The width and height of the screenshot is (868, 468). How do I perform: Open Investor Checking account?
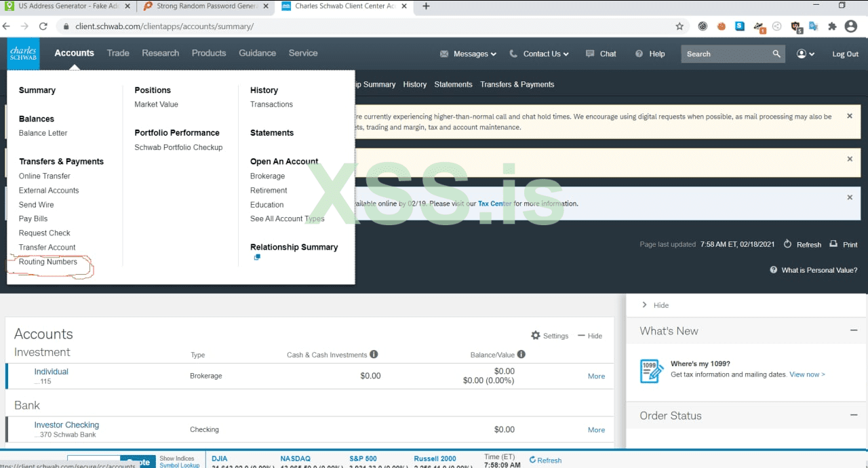tap(66, 425)
